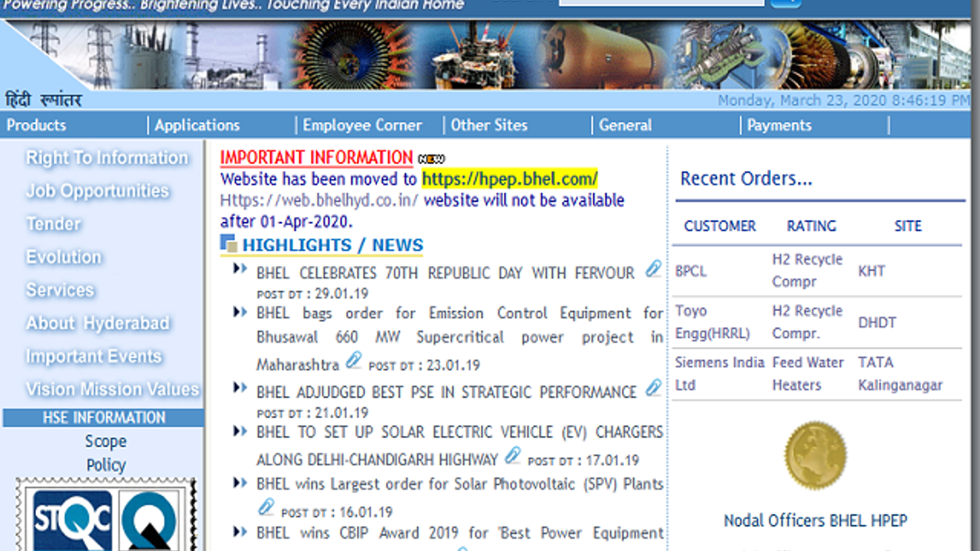Open attachment icon for Solar Photovoltaic order news
Screen dimensions: 980x551
point(266,508)
